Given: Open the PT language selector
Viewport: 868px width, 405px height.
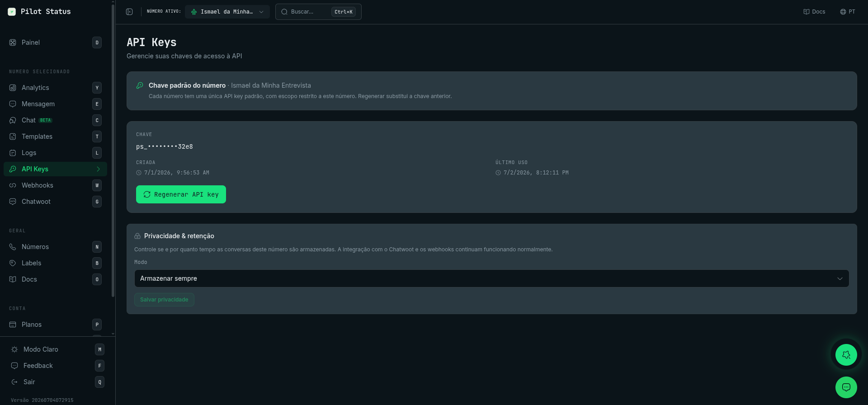Looking at the screenshot, I should coord(848,12).
